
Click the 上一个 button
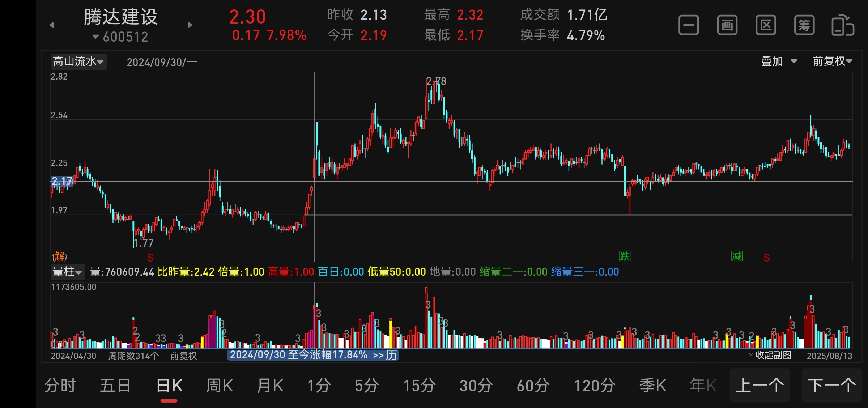(x=759, y=386)
